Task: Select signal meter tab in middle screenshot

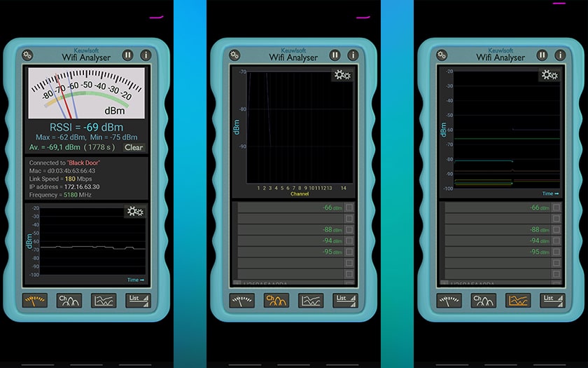Action: [242, 301]
